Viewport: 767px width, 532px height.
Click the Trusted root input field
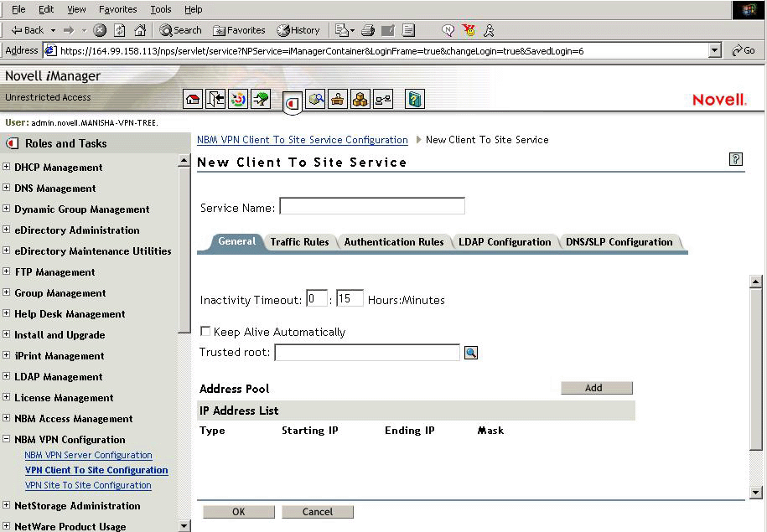367,353
